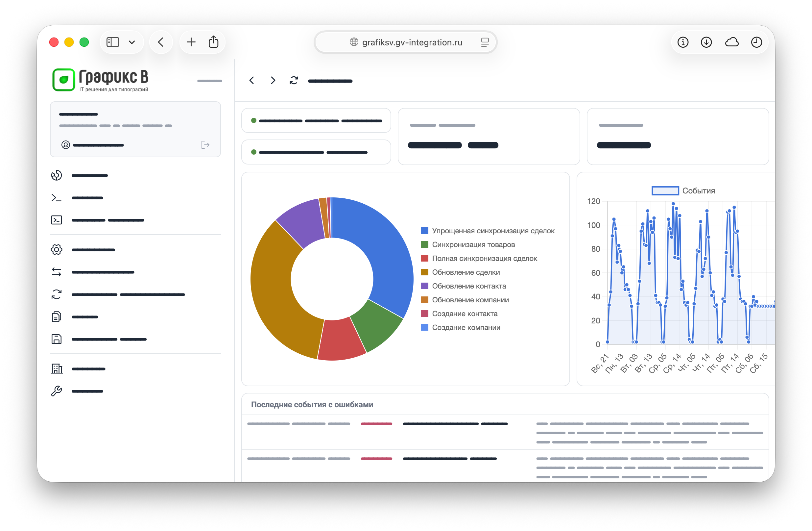
Task: Toggle 'Упрощенная синхронизация сделок' legend swatch
Action: point(424,231)
